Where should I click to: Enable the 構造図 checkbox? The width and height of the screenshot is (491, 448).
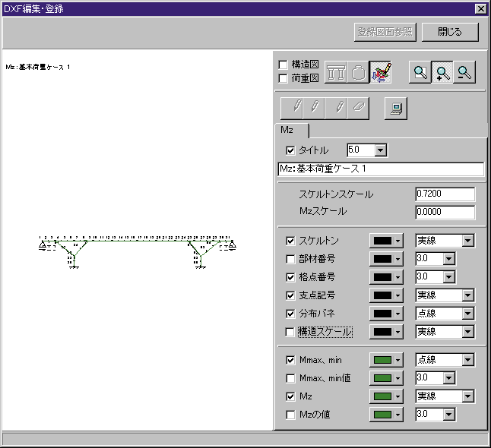284,65
